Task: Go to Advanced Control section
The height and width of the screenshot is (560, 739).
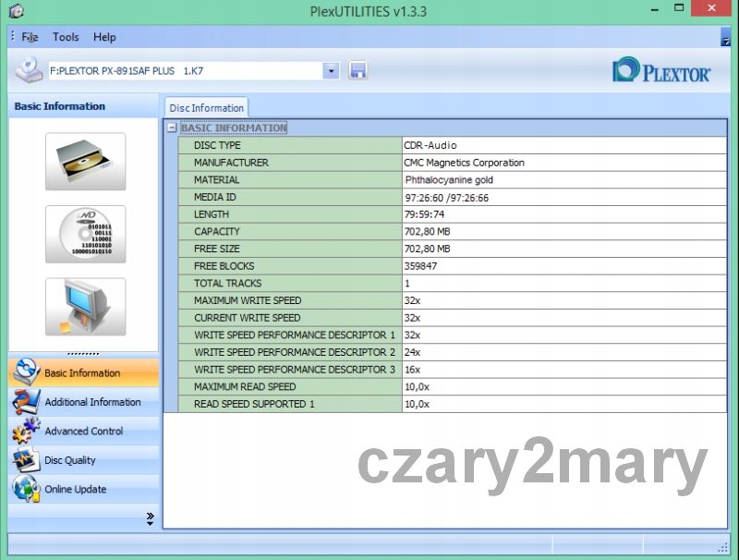Action: (x=83, y=432)
